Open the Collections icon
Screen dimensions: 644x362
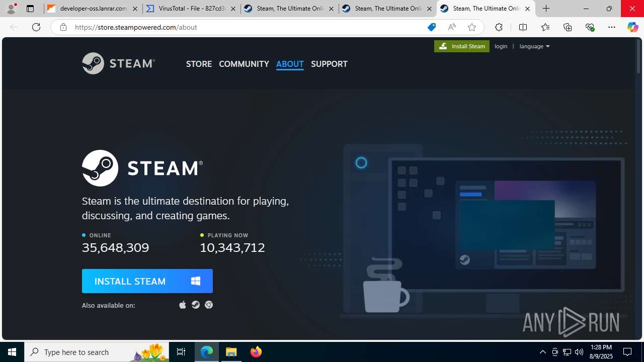(568, 27)
